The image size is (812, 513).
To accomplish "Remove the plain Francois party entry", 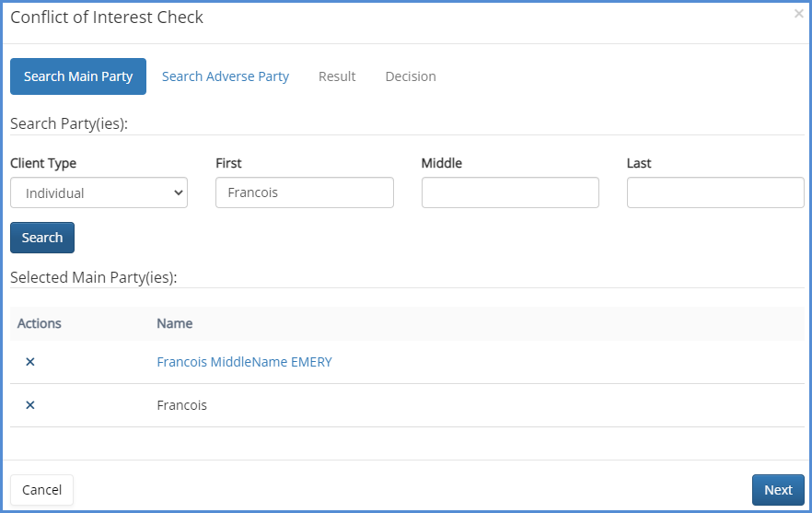I will coord(29,405).
